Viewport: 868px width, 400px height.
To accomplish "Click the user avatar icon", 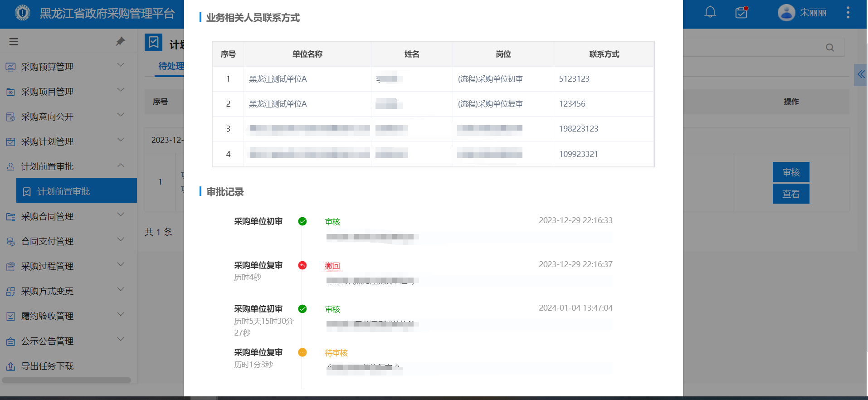I will tap(786, 13).
